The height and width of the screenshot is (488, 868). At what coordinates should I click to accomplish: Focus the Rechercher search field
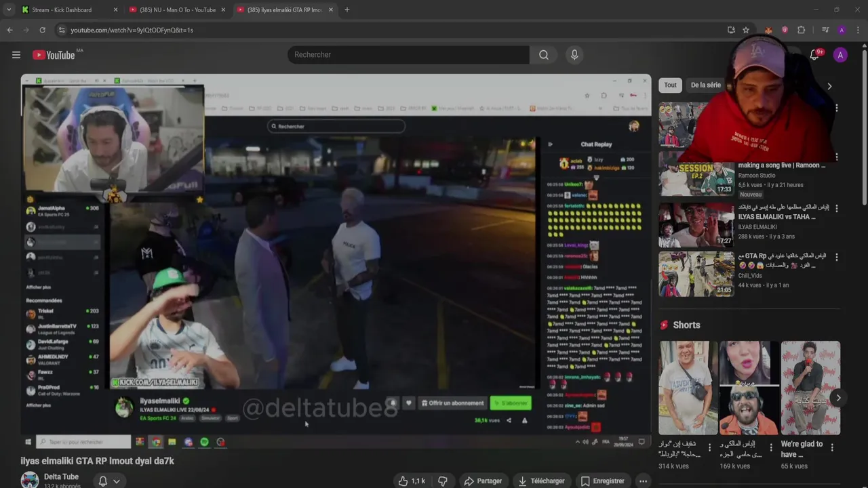tap(408, 55)
